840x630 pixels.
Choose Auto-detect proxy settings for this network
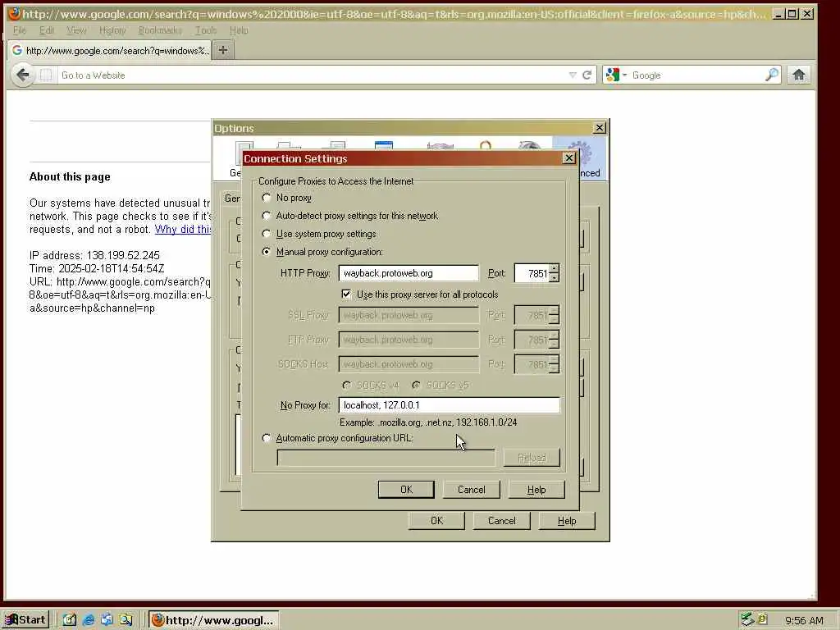267,216
